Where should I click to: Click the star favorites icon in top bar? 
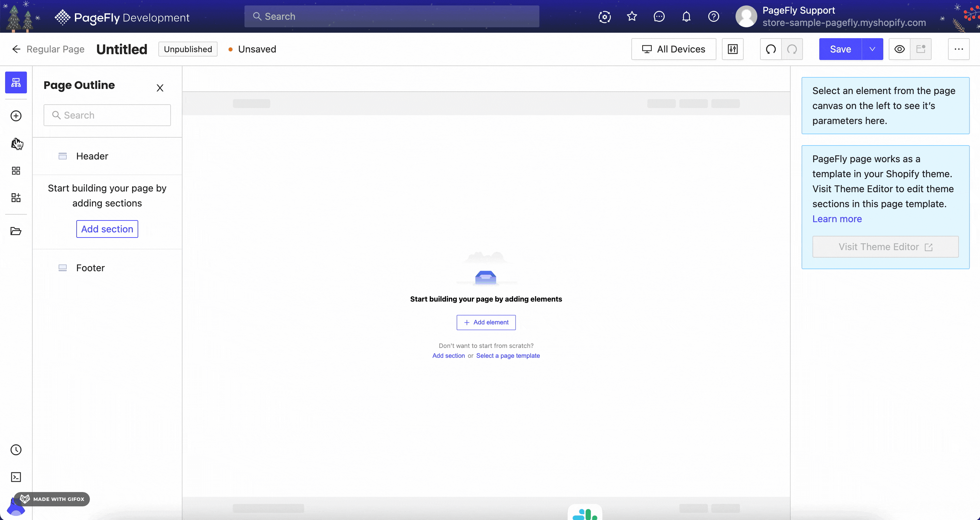click(x=632, y=16)
